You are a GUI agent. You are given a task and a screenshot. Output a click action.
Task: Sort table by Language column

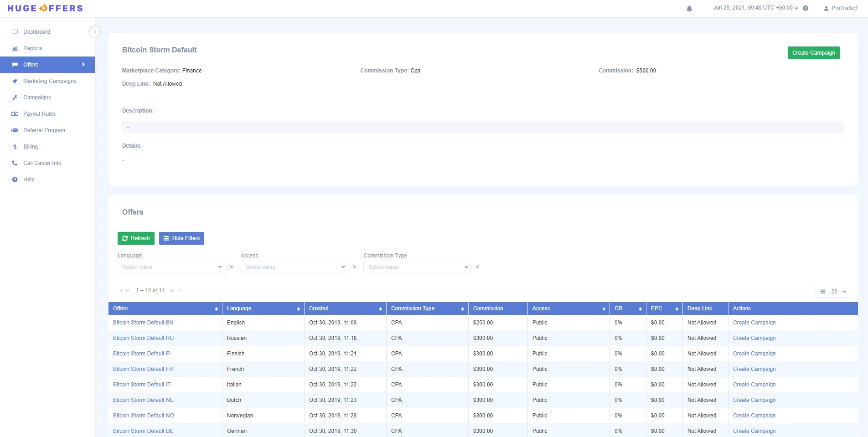pyautogui.click(x=299, y=309)
